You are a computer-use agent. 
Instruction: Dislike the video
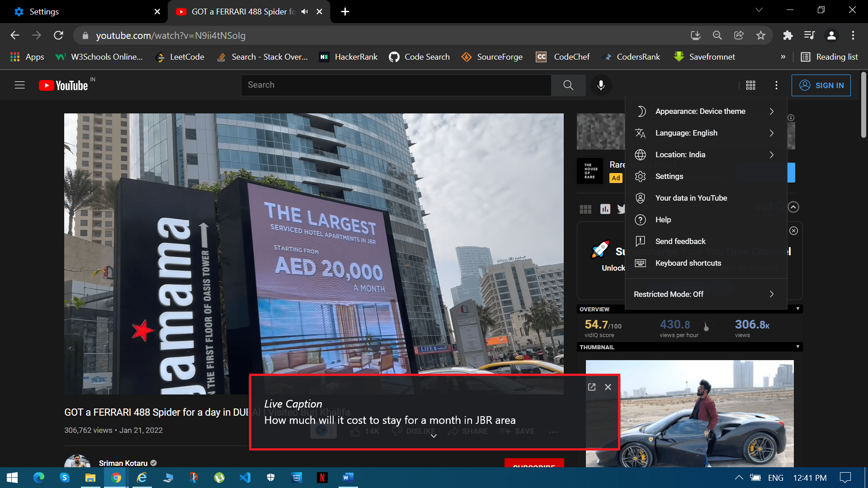click(x=397, y=431)
